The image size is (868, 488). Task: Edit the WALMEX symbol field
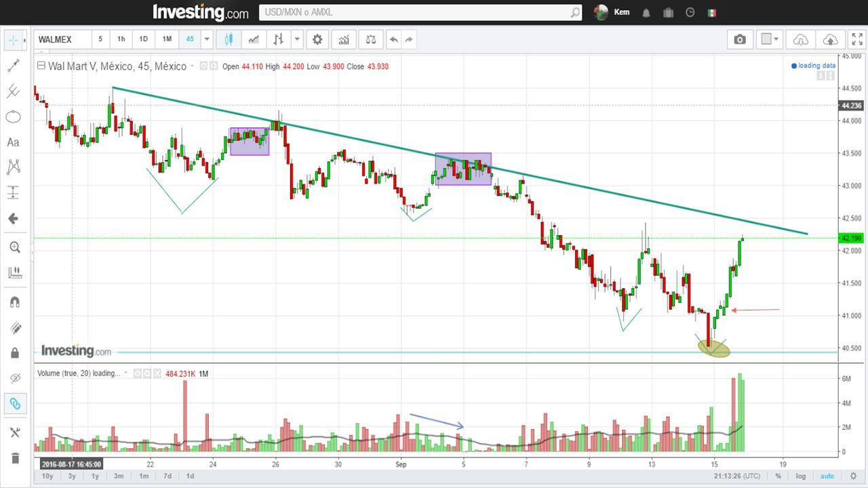[62, 39]
